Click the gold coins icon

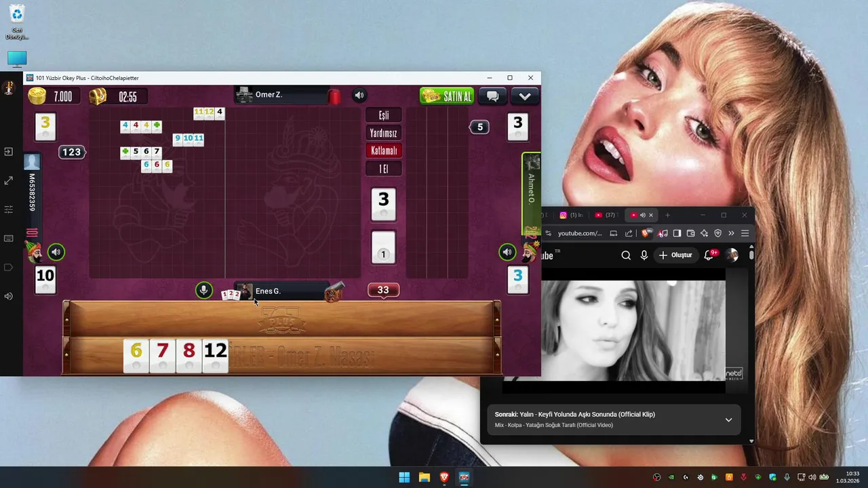click(x=37, y=96)
